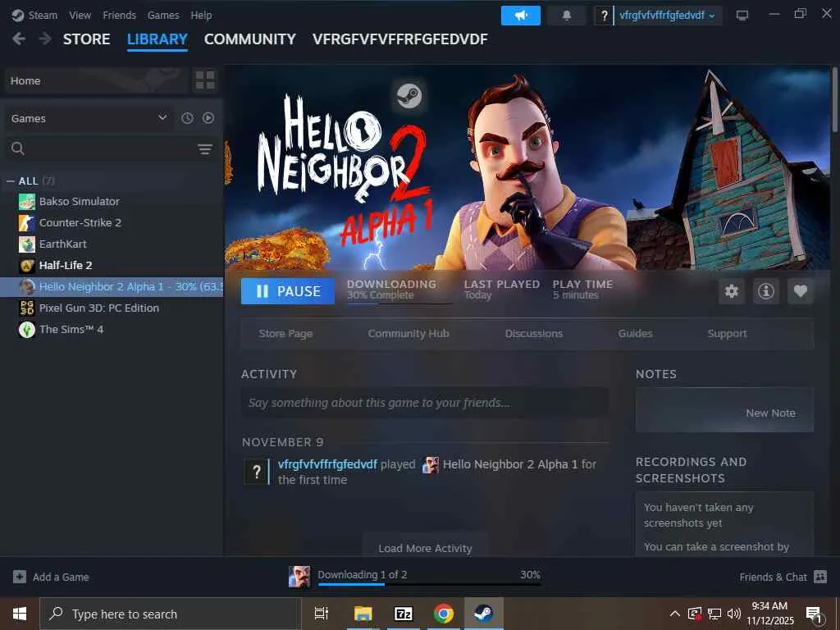Open the VFRGFVFVFFRFGFEDVDF profile tab
The height and width of the screenshot is (630, 840).
(x=400, y=39)
